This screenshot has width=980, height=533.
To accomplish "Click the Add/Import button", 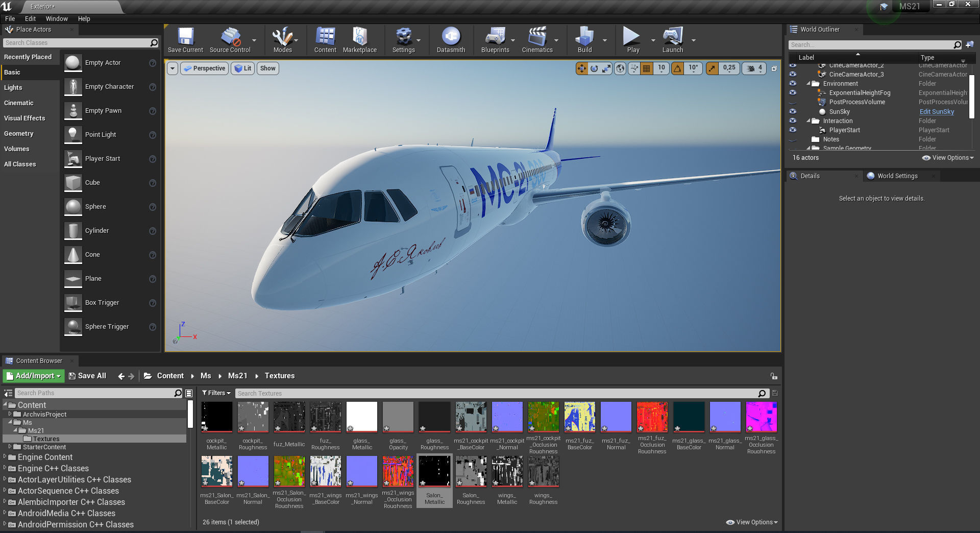I will 34,376.
